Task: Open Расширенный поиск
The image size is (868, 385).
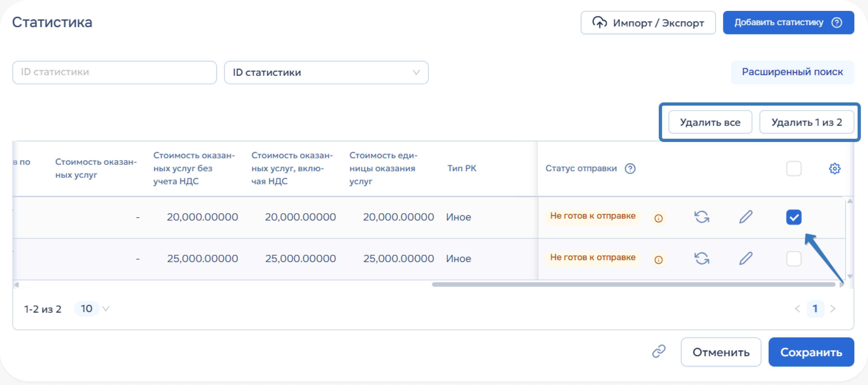Action: (x=792, y=72)
